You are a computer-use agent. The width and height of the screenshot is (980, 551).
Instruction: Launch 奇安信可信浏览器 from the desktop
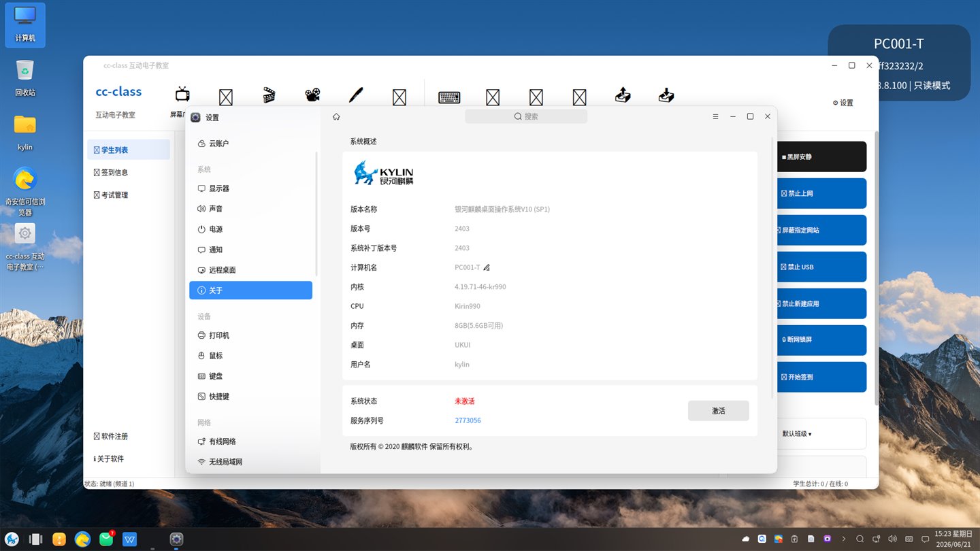[25, 191]
